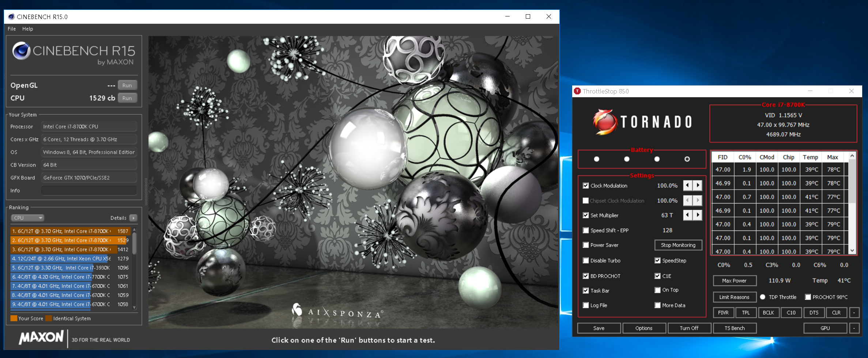Click the Chipset Clock Modulation left arrow
This screenshot has height=358, width=868.
tap(688, 200)
